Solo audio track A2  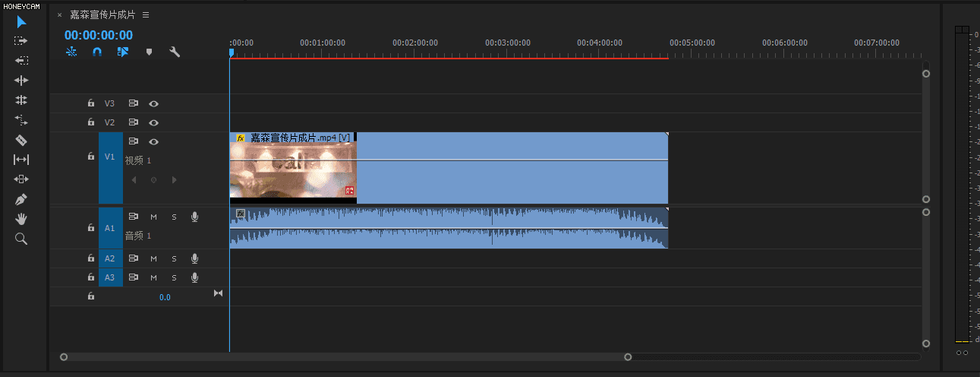point(174,258)
